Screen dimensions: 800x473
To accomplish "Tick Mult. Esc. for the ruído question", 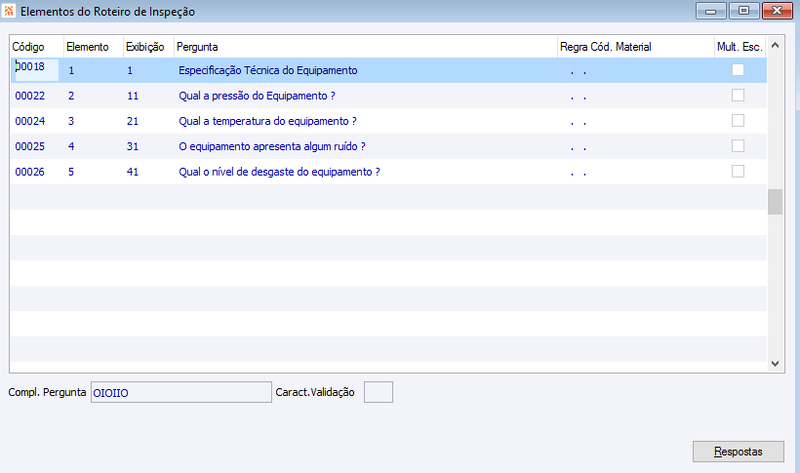I will click(x=738, y=146).
